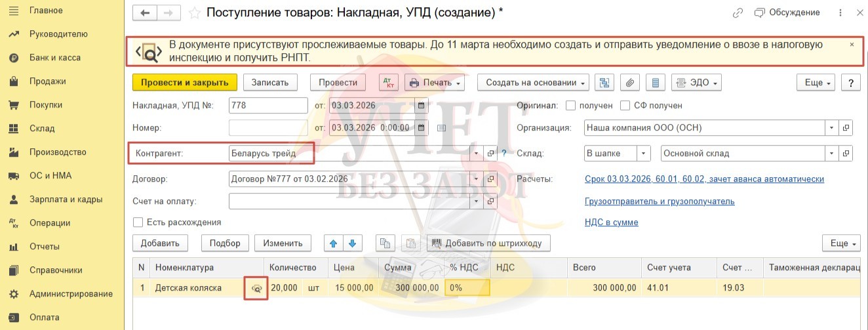Click the Накладная, УПД № input field
Viewport: 868px width, 330px height.
coord(268,106)
